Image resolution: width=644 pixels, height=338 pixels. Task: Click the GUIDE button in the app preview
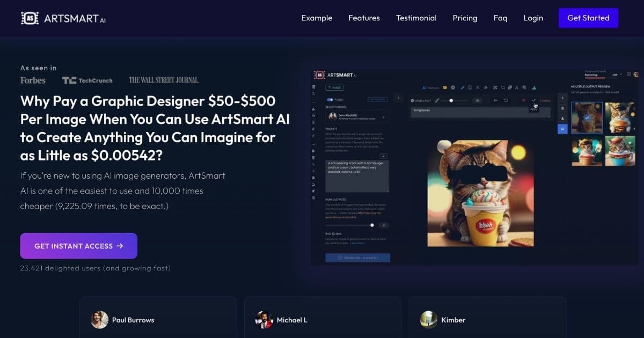click(334, 87)
